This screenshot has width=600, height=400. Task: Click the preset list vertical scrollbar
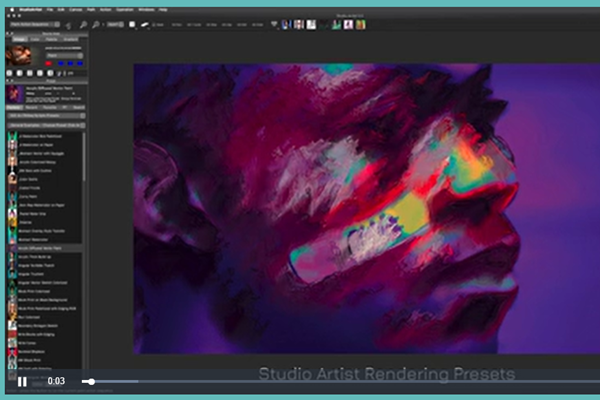click(84, 157)
